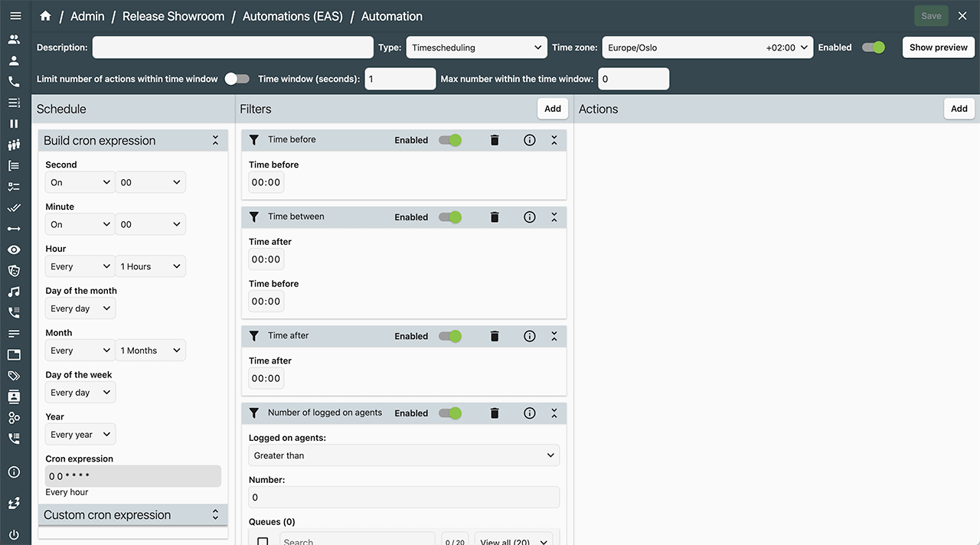Click the Show preview button
Viewport: 980px width, 545px height.
[938, 47]
